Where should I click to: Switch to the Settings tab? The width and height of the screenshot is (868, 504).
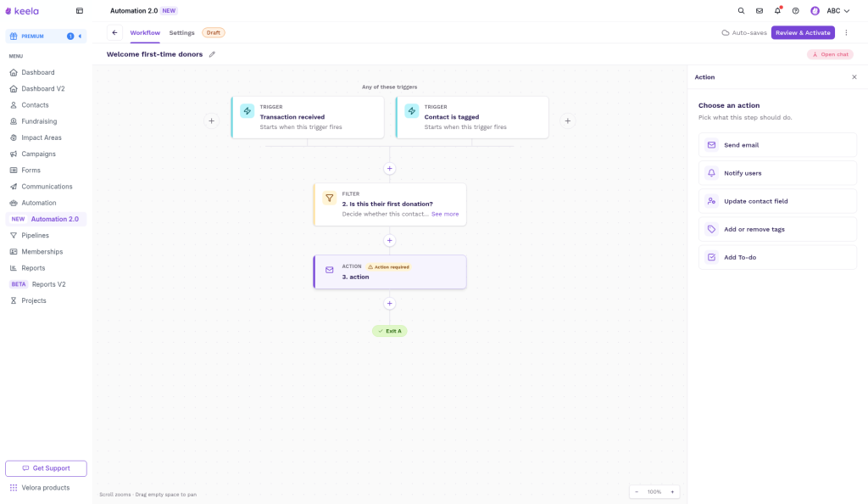click(181, 33)
